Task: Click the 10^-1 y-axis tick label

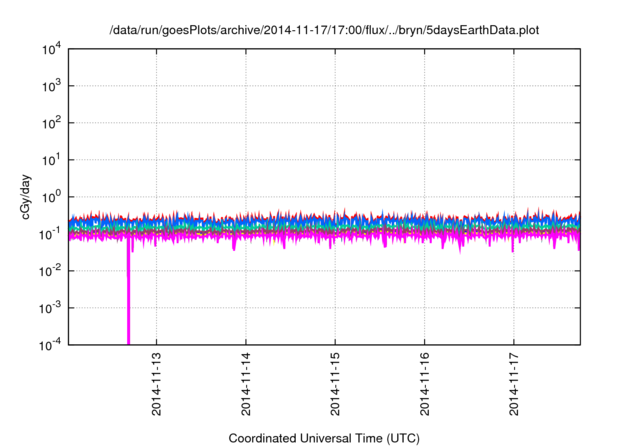Action: (x=50, y=234)
